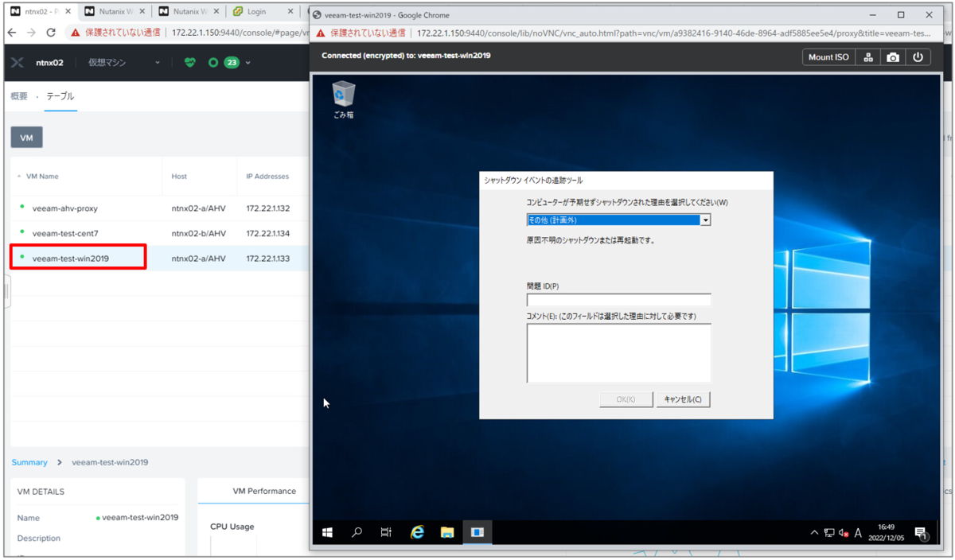
Task: Open Task View on VM taskbar
Action: coord(386,532)
